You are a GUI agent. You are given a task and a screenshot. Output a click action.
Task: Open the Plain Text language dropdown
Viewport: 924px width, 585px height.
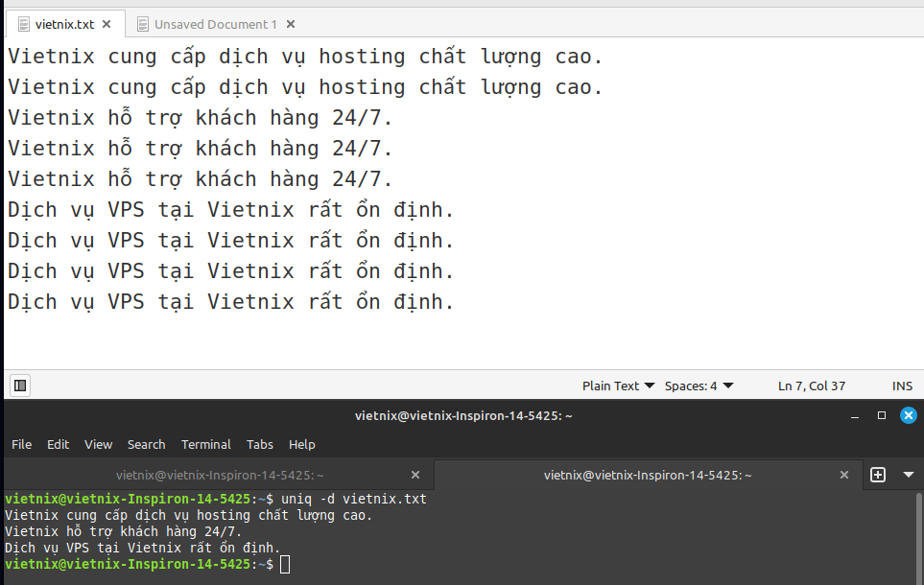pyautogui.click(x=618, y=386)
